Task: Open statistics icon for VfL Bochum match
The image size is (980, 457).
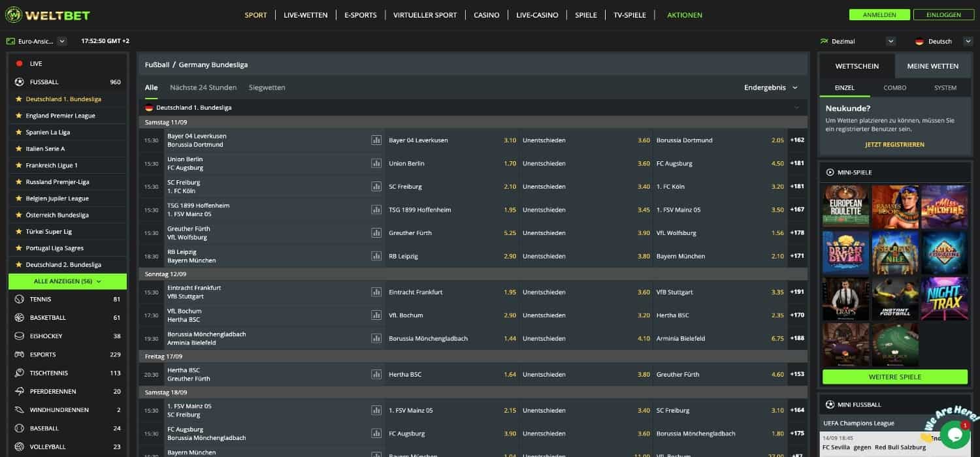Action: pos(376,315)
